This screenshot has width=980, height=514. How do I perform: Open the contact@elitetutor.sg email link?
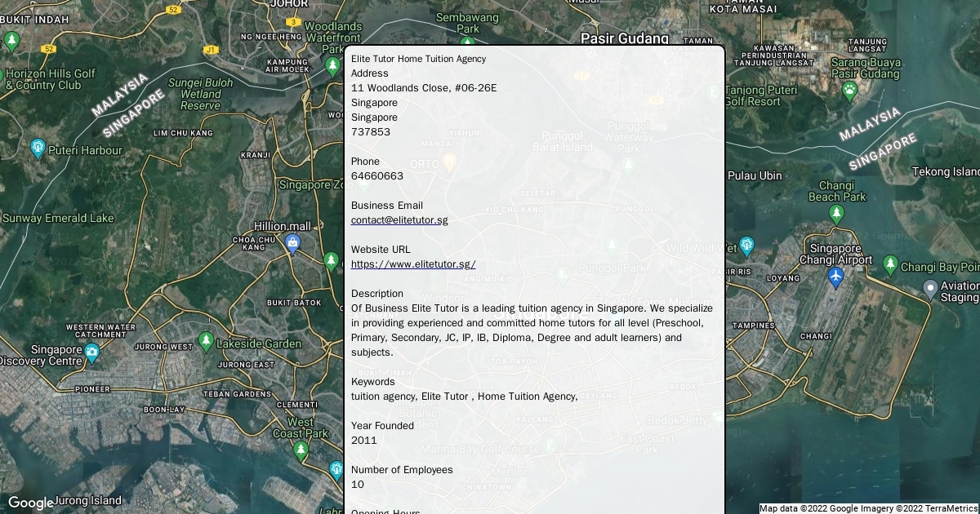pyautogui.click(x=399, y=220)
